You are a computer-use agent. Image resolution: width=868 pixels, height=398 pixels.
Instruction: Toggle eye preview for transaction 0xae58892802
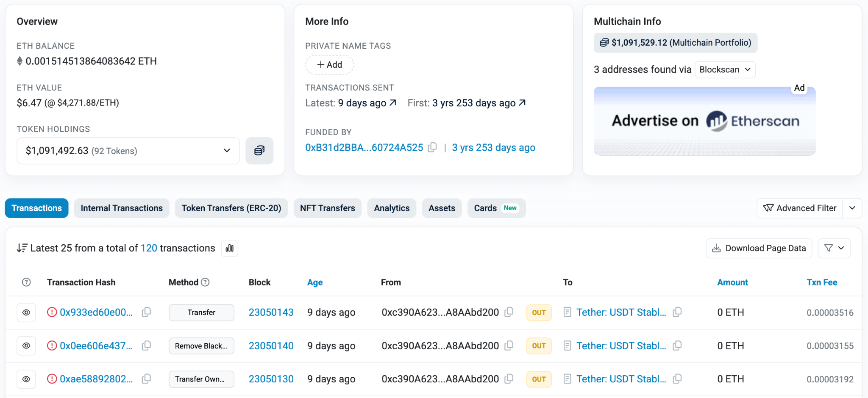(26, 379)
